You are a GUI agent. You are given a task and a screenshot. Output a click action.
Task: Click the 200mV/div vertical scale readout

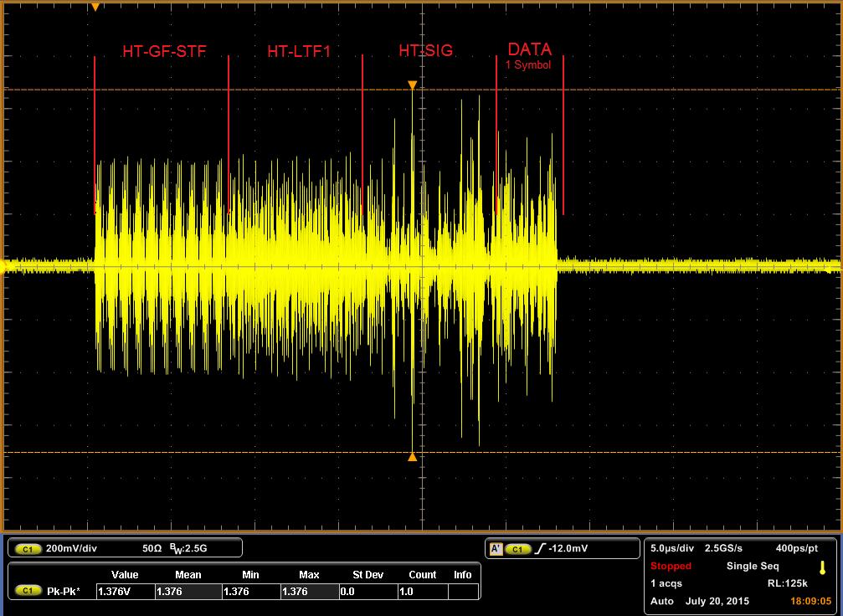click(71, 549)
